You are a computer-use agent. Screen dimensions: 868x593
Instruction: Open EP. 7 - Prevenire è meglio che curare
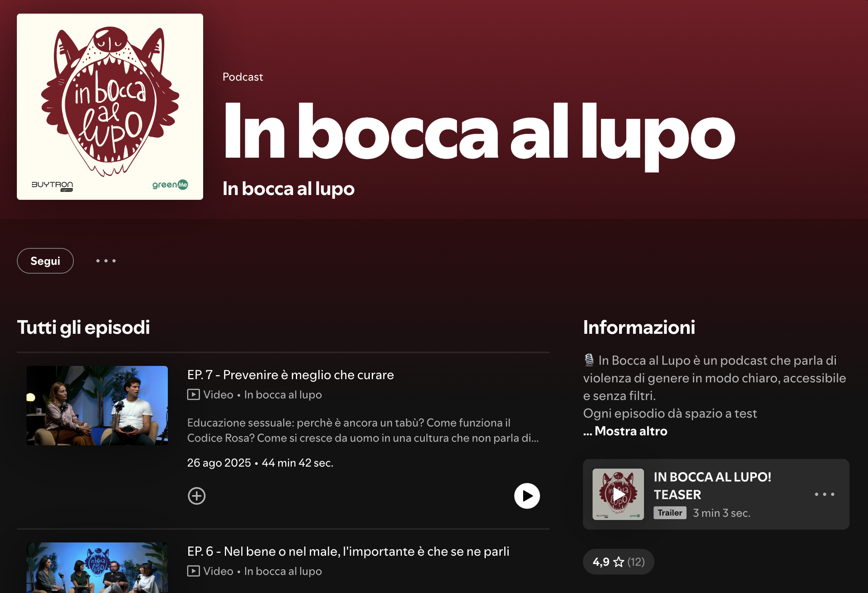[291, 375]
